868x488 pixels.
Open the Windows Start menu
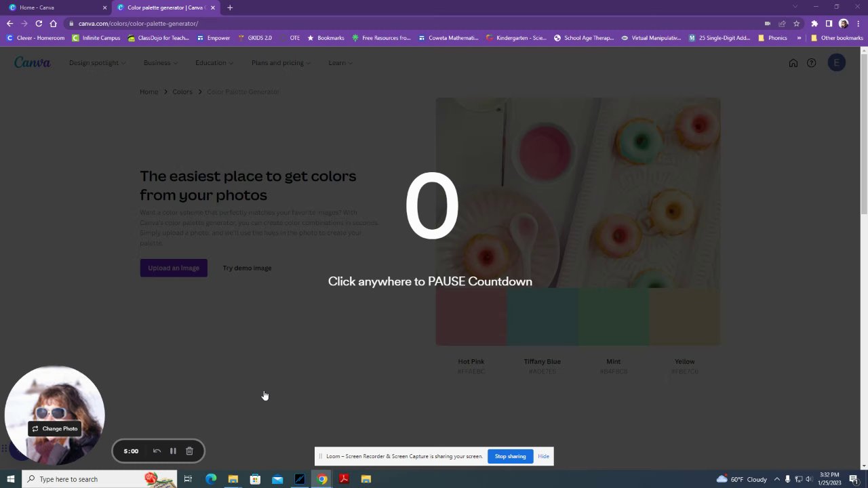click(x=10, y=479)
